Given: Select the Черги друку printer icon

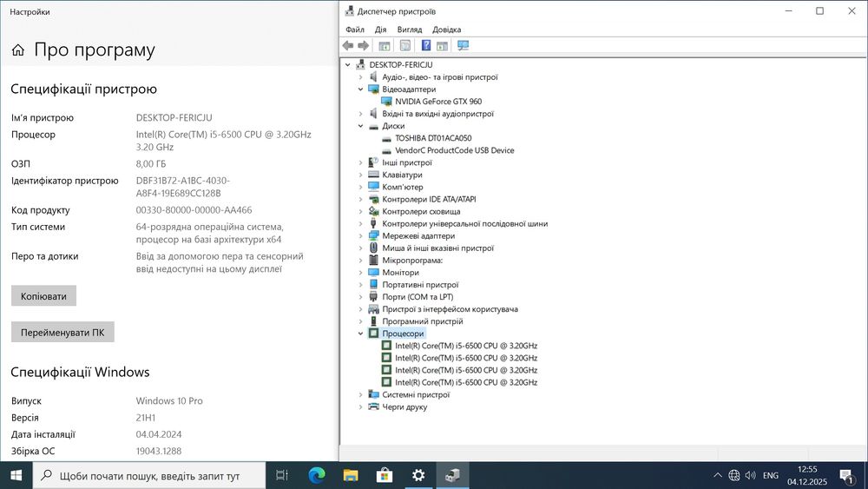Looking at the screenshot, I should click(x=373, y=406).
